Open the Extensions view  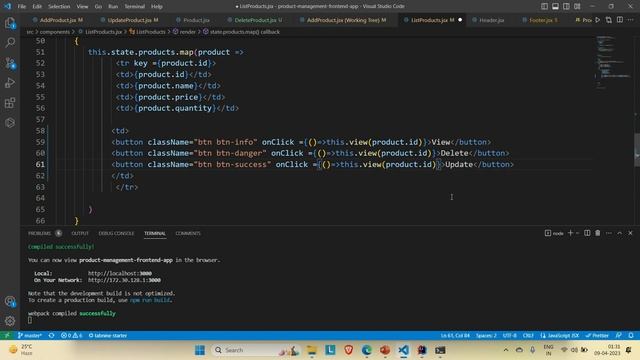[10, 103]
